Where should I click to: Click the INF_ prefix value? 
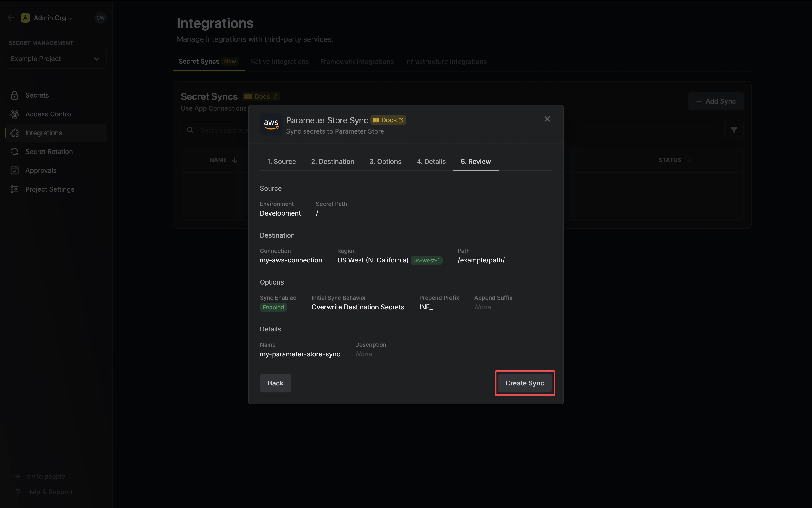426,307
